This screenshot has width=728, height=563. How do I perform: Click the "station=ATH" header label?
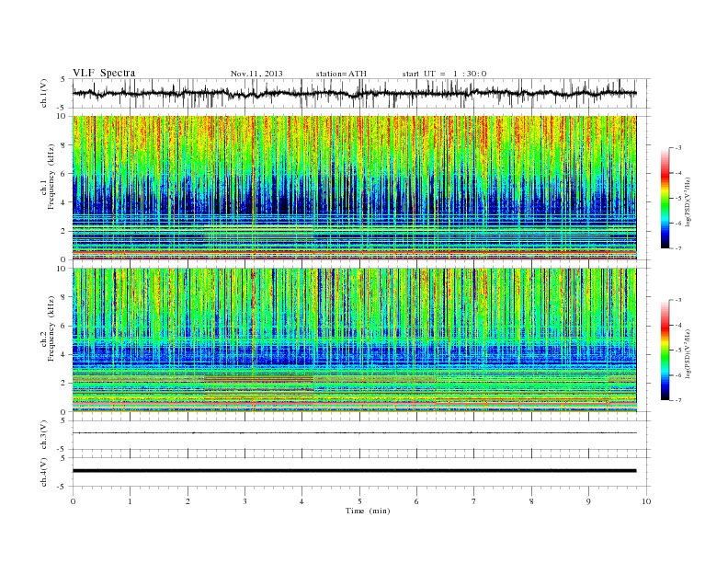click(341, 74)
